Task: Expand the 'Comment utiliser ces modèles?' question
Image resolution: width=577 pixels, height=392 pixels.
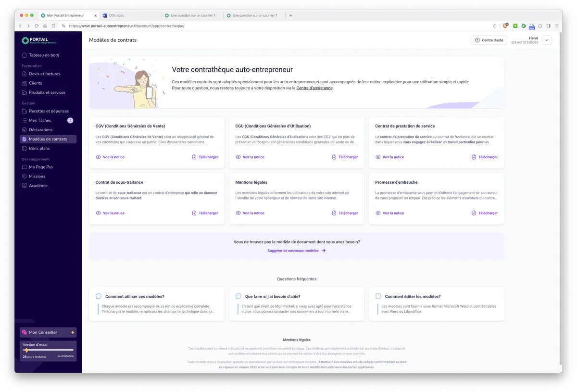Action: coord(135,297)
